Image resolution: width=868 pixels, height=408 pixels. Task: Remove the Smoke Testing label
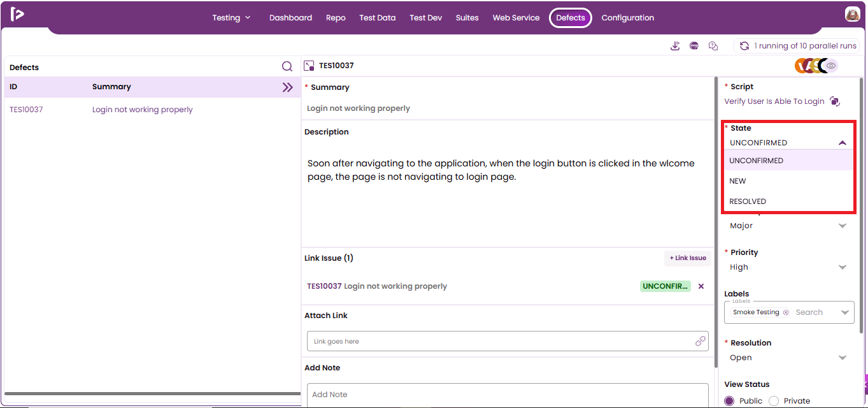tap(785, 312)
